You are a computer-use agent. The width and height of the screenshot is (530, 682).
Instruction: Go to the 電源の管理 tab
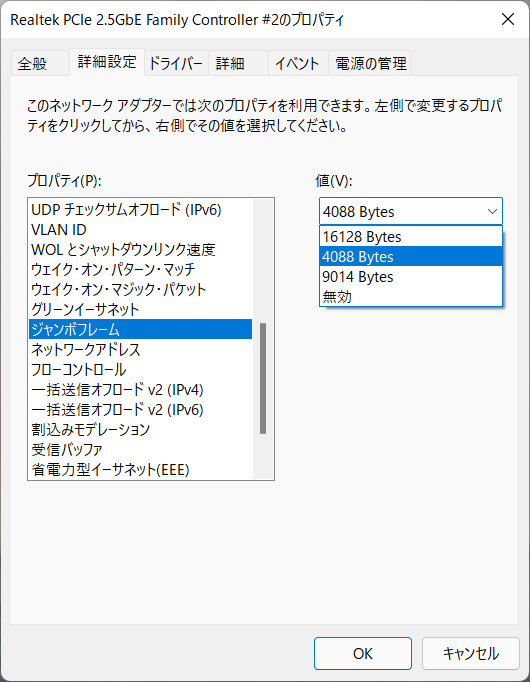(x=370, y=64)
